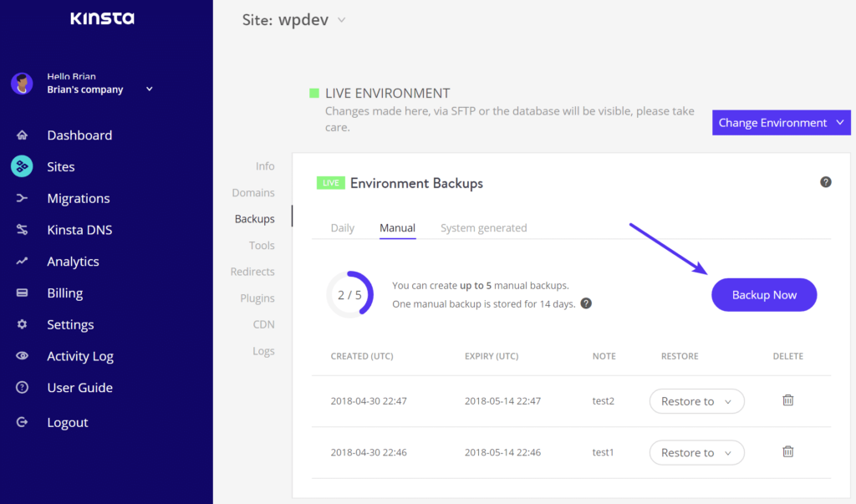Click the Dashboard home icon in sidebar
Viewport: 856px width, 504px height.
[22, 135]
